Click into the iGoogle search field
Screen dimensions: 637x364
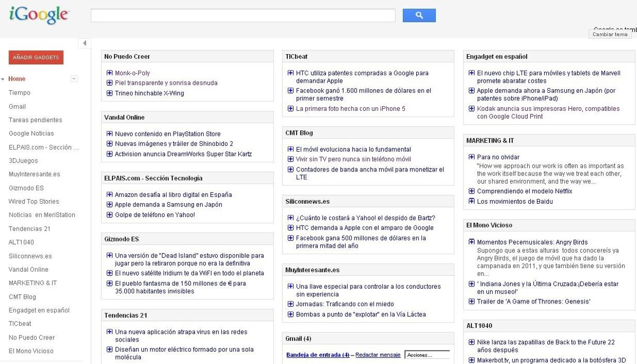point(243,15)
